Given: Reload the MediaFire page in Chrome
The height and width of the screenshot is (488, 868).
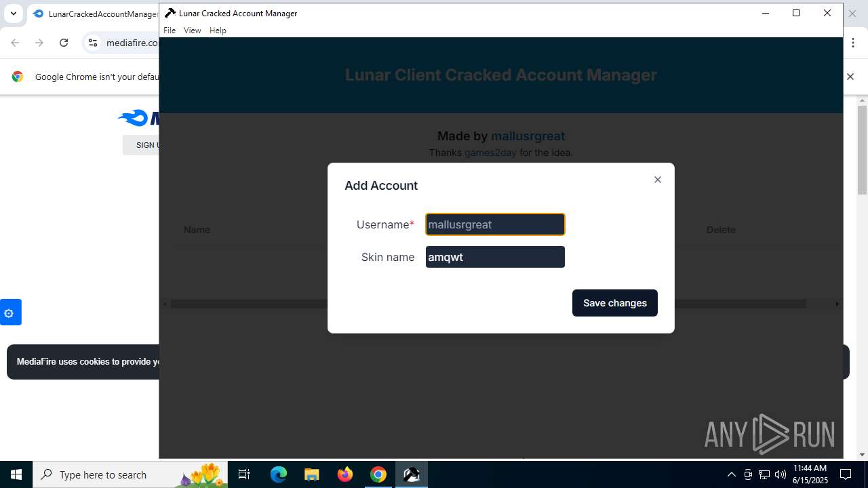Looking at the screenshot, I should click(x=64, y=43).
